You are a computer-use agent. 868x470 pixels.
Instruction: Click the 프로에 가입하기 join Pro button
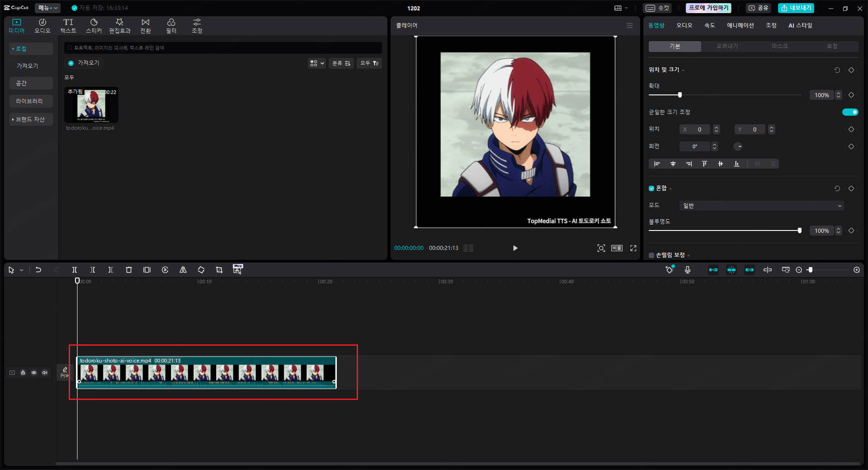click(708, 8)
